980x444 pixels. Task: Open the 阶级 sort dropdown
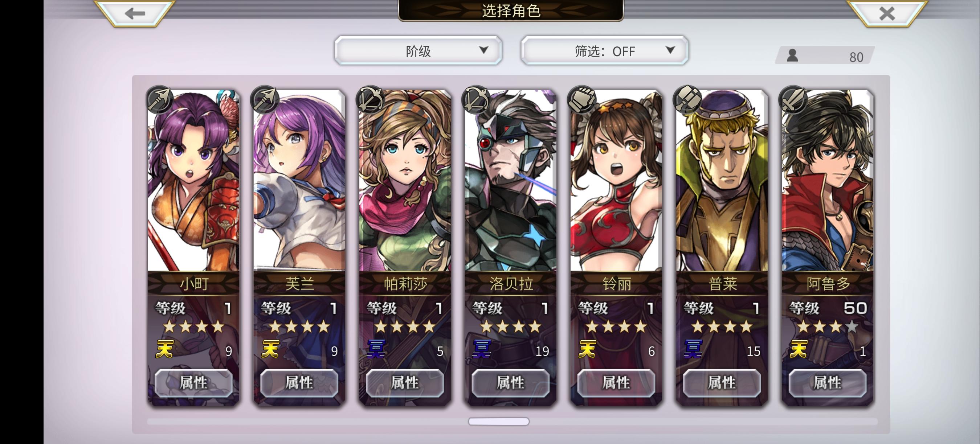click(x=418, y=50)
